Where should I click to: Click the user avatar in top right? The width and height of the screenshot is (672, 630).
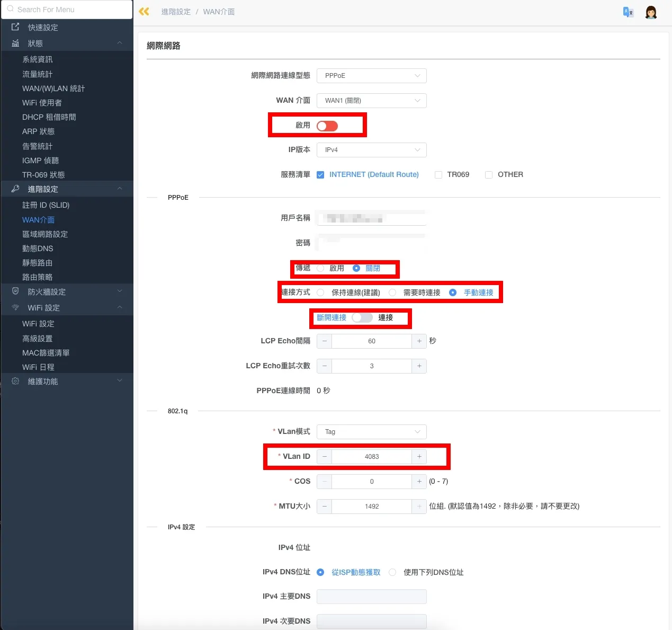point(651,12)
